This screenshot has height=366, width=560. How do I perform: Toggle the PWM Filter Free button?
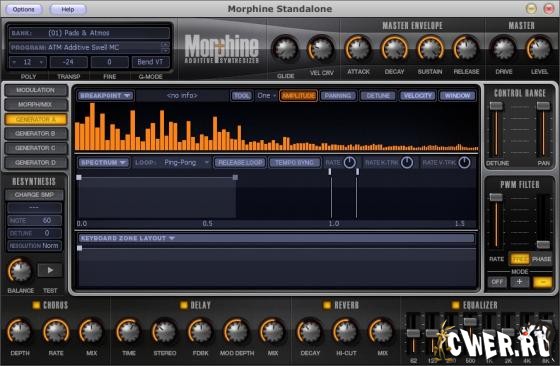(520, 259)
